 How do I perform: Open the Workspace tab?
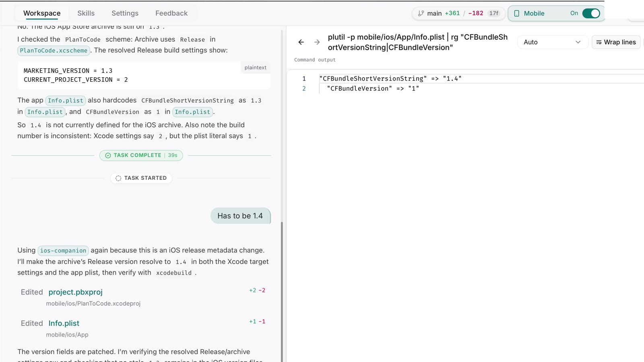42,13
